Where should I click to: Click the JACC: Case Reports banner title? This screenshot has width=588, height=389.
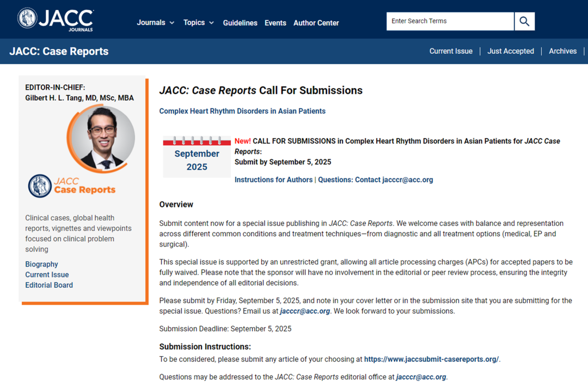59,51
